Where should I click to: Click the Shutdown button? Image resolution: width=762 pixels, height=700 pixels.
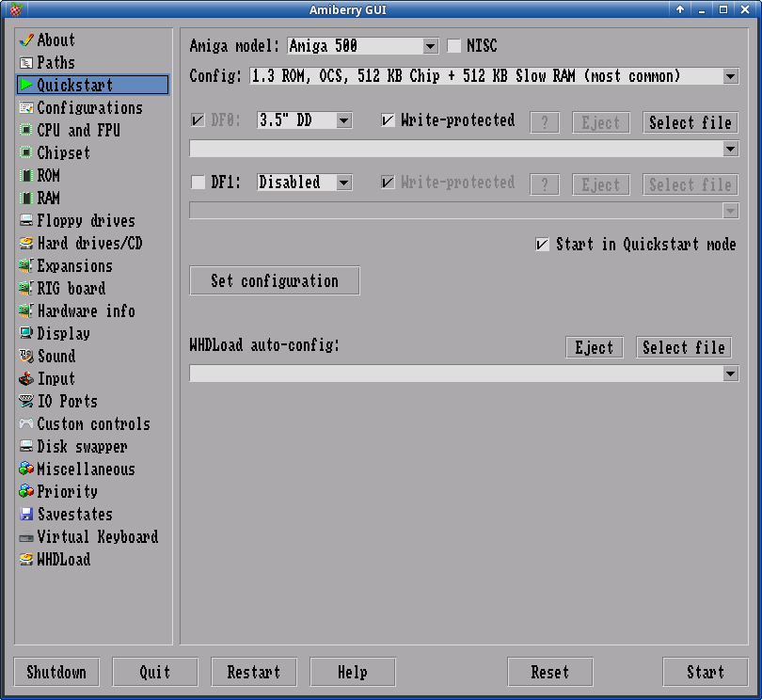[56, 672]
